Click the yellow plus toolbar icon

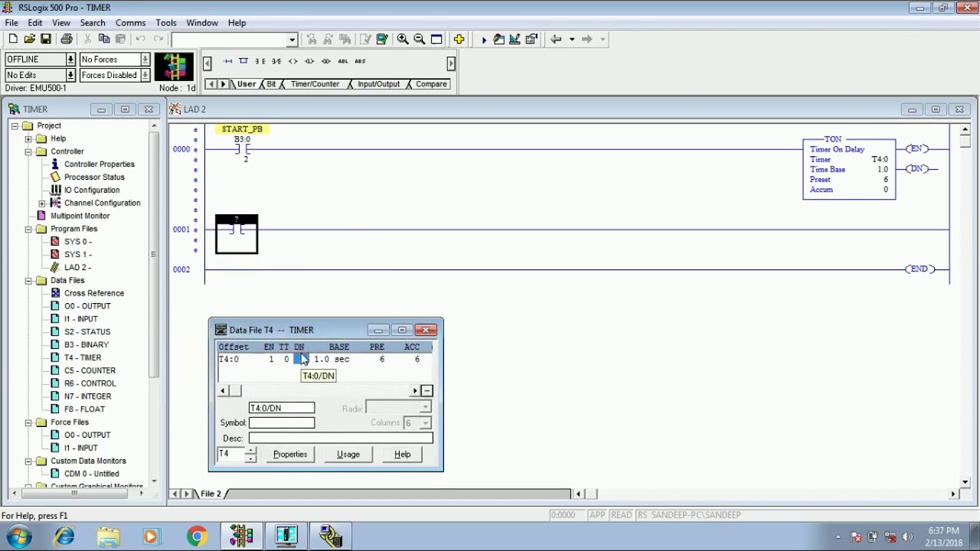pyautogui.click(x=459, y=39)
